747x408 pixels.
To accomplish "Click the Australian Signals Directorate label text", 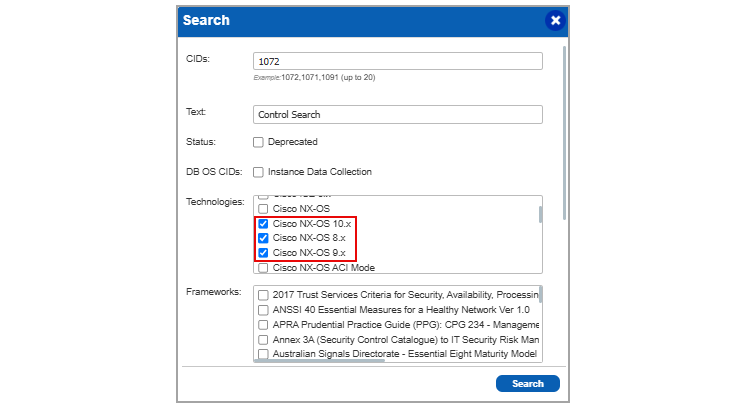I will pos(405,354).
